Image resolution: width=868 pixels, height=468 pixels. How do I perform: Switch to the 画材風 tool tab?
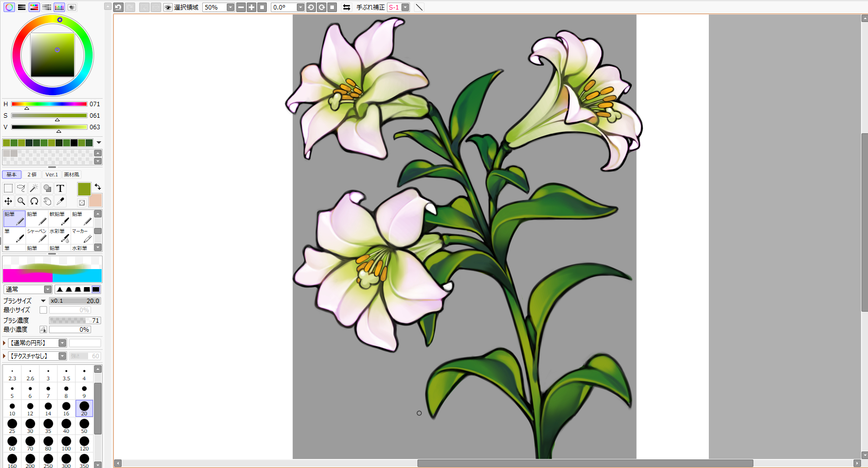click(x=72, y=175)
